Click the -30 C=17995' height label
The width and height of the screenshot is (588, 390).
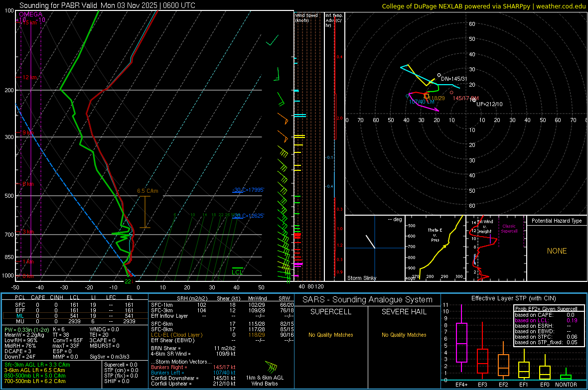pyautogui.click(x=248, y=190)
